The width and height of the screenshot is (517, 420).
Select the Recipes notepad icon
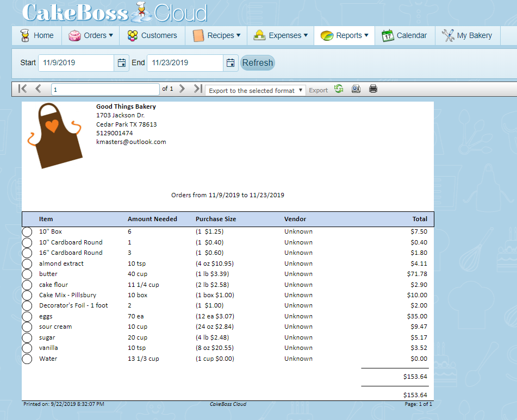(x=197, y=35)
